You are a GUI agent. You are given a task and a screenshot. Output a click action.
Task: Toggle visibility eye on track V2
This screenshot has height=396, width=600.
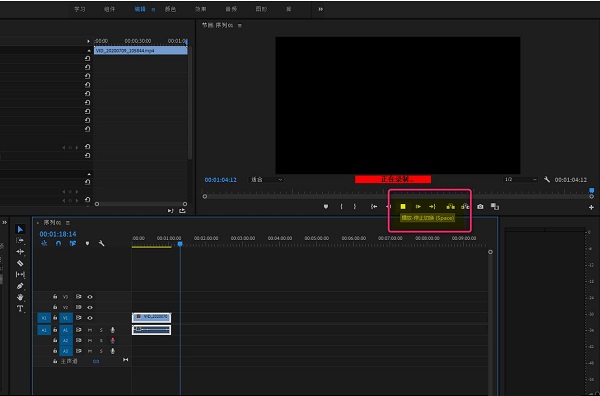90,307
